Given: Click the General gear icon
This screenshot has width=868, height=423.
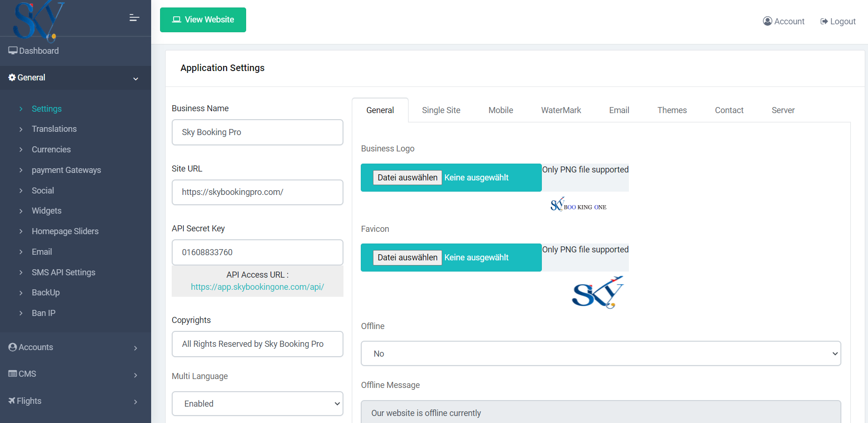Looking at the screenshot, I should [x=12, y=78].
